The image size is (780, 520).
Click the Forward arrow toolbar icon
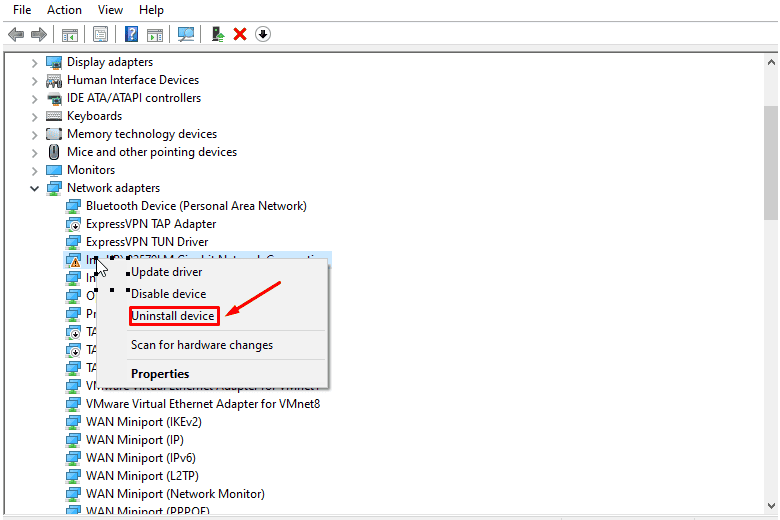click(x=39, y=34)
